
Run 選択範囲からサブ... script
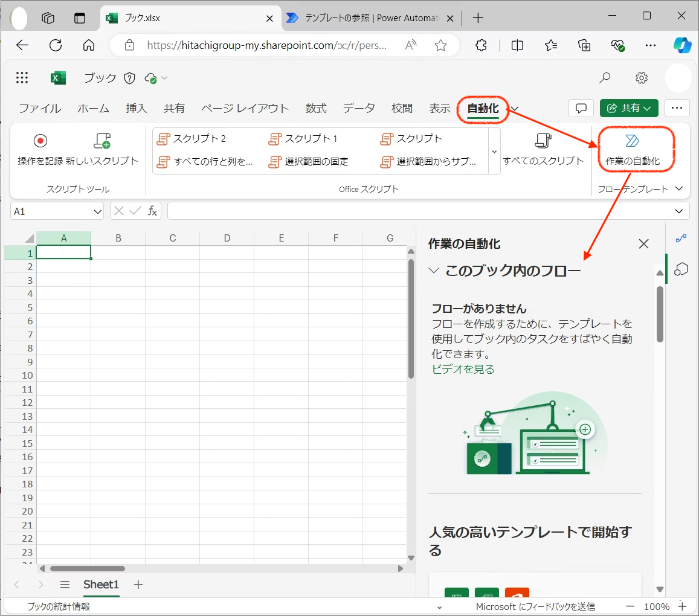(x=428, y=161)
